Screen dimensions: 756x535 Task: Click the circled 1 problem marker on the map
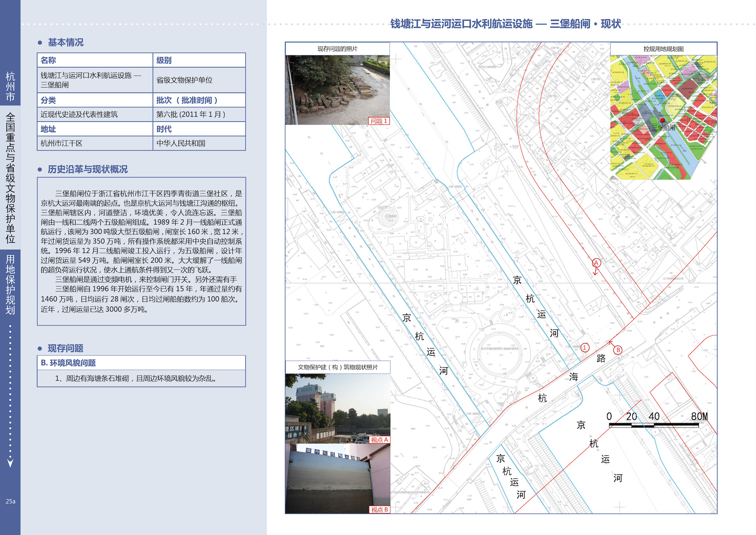pyautogui.click(x=585, y=347)
